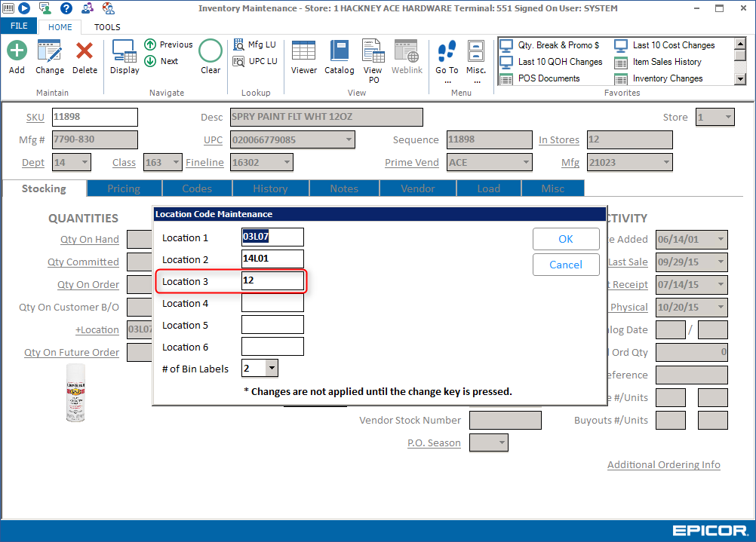Click the blue play icon in title bar
This screenshot has width=756, height=542.
pos(24,8)
